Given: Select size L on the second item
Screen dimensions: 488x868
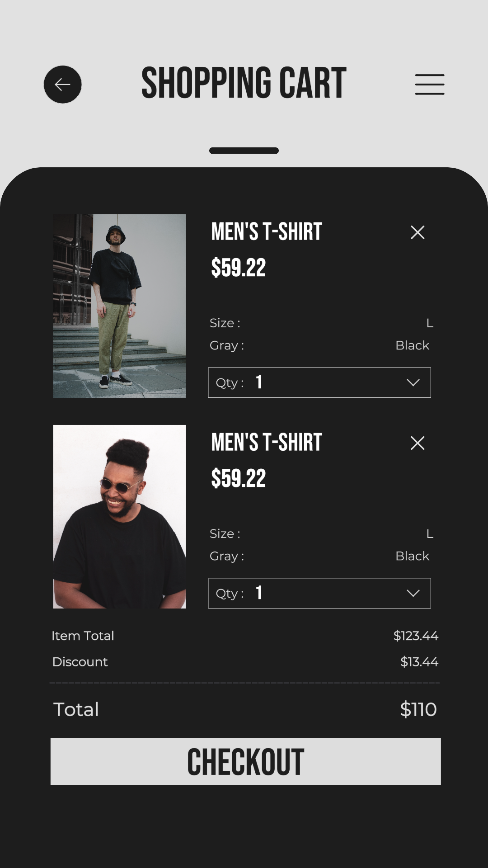Looking at the screenshot, I should coord(429,534).
